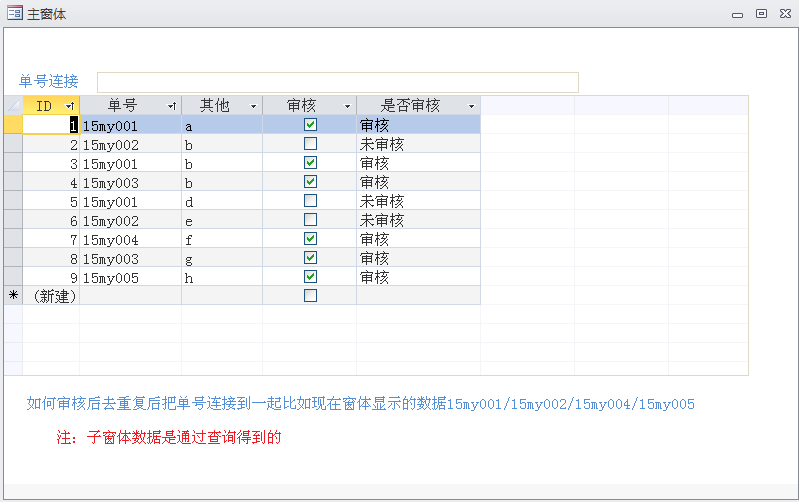Tick the 审核 checkbox in new row

[310, 296]
